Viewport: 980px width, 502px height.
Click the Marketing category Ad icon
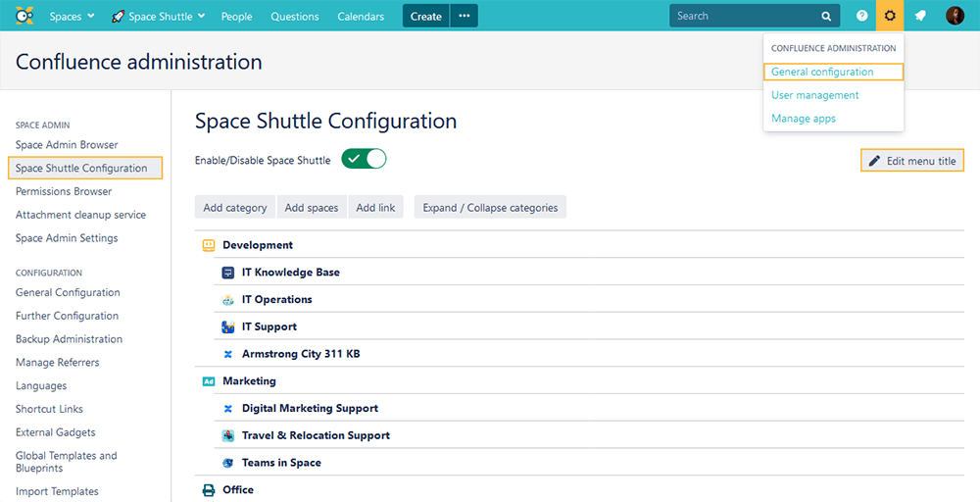point(209,380)
